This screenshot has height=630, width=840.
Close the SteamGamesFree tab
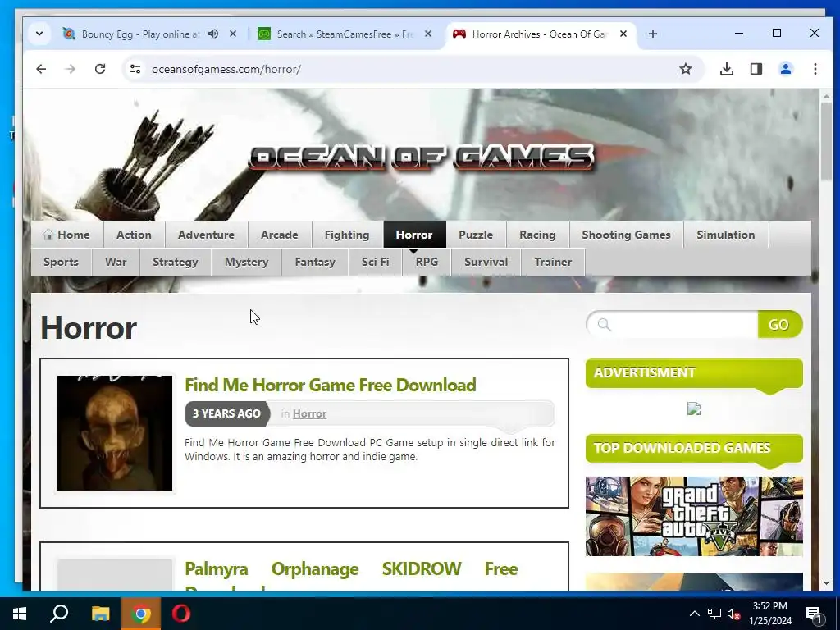click(x=428, y=34)
